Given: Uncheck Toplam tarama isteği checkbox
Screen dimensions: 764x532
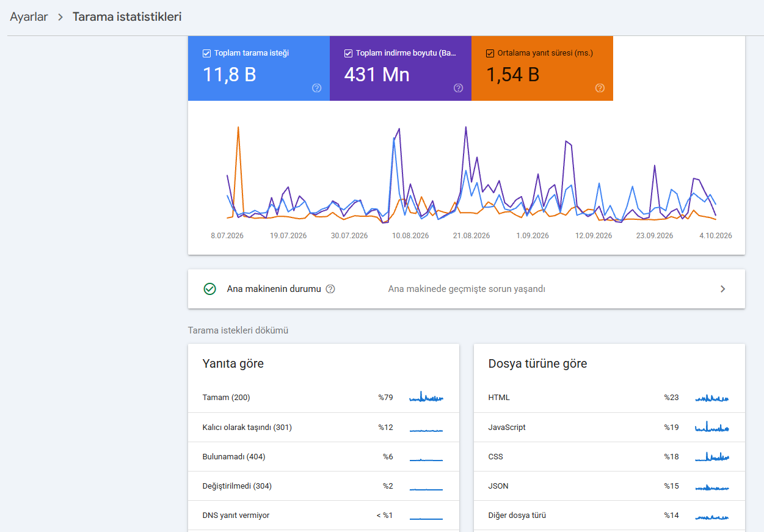Looking at the screenshot, I should 206,53.
